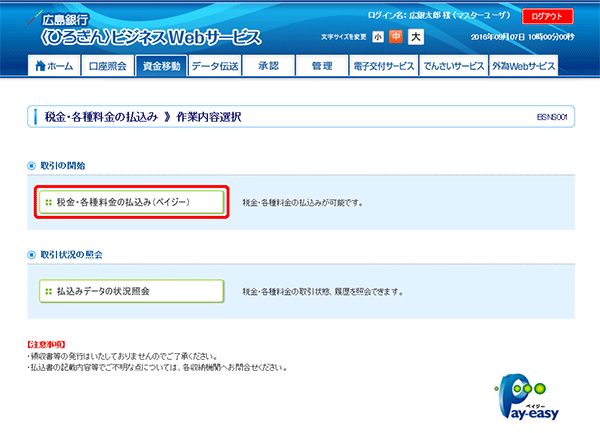Image resolution: width=600 pixels, height=433 pixels.
Task: Click the screen ID BSNS001
Action: coord(552,117)
